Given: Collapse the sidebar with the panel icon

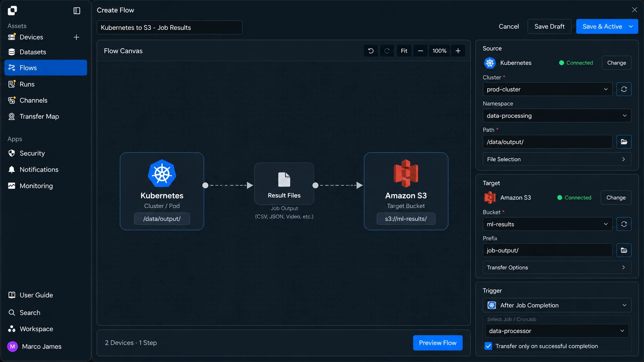Looking at the screenshot, I should [77, 11].
